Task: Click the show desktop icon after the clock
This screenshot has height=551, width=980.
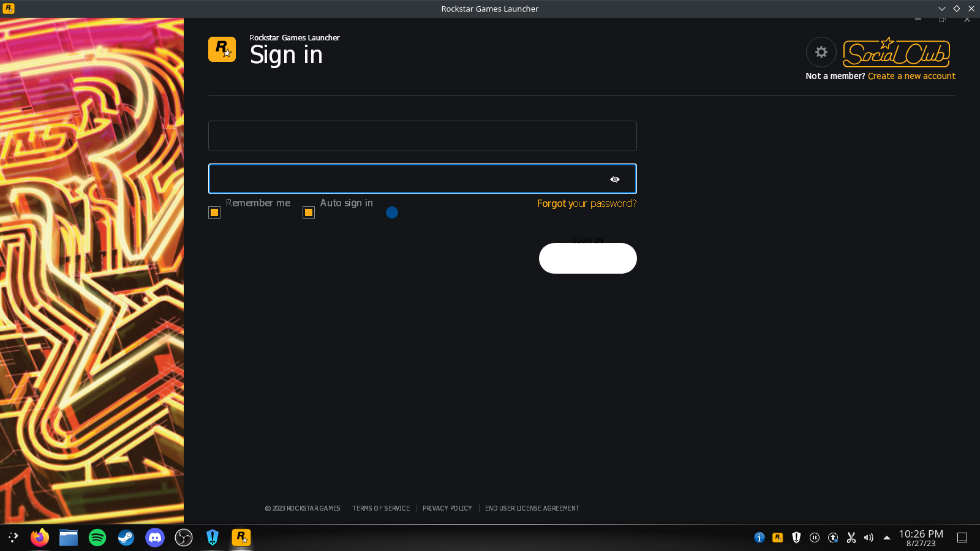Action: tap(962, 538)
